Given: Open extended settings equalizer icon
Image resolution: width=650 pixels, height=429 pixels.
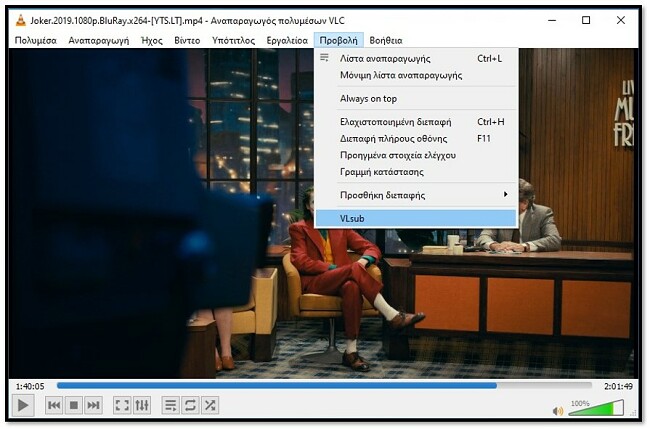Looking at the screenshot, I should (142, 405).
